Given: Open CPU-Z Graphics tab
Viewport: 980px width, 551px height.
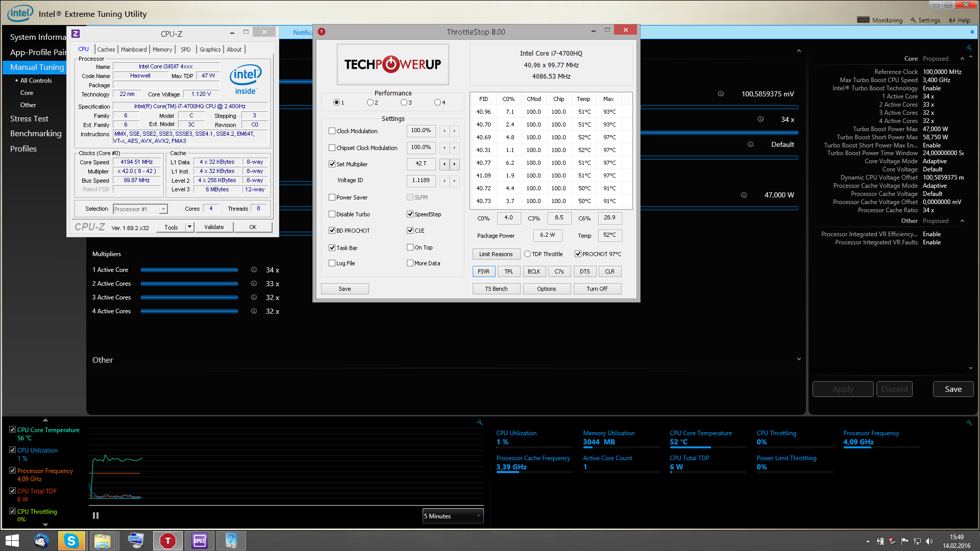Looking at the screenshot, I should 210,49.
